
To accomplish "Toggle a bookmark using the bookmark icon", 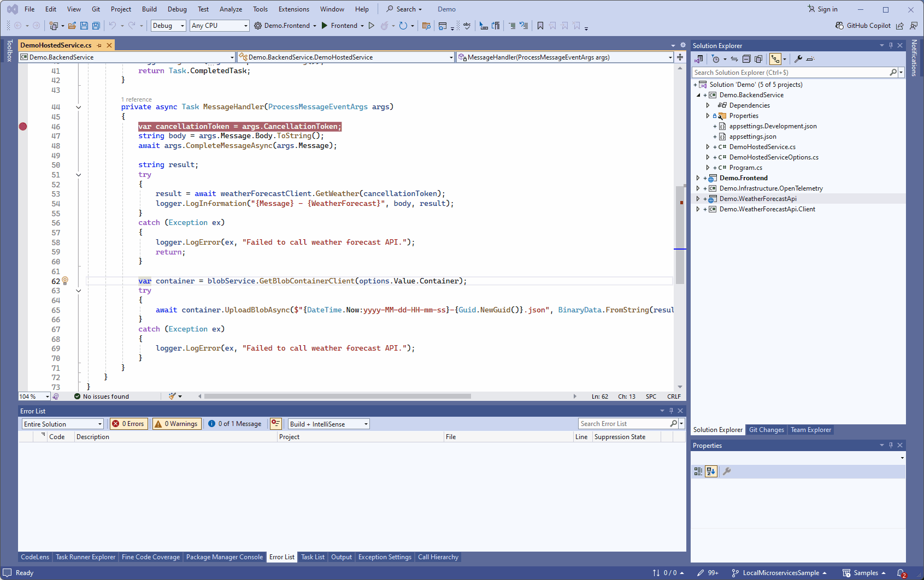I will pos(540,26).
